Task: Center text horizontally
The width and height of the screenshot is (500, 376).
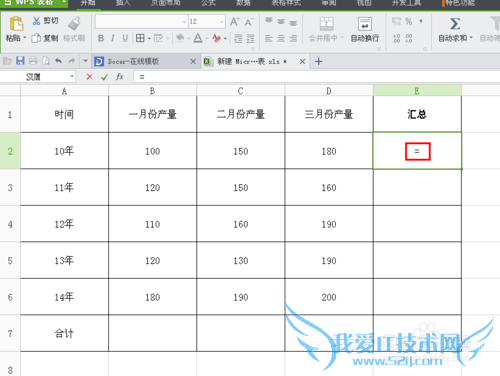Action: click(x=281, y=39)
